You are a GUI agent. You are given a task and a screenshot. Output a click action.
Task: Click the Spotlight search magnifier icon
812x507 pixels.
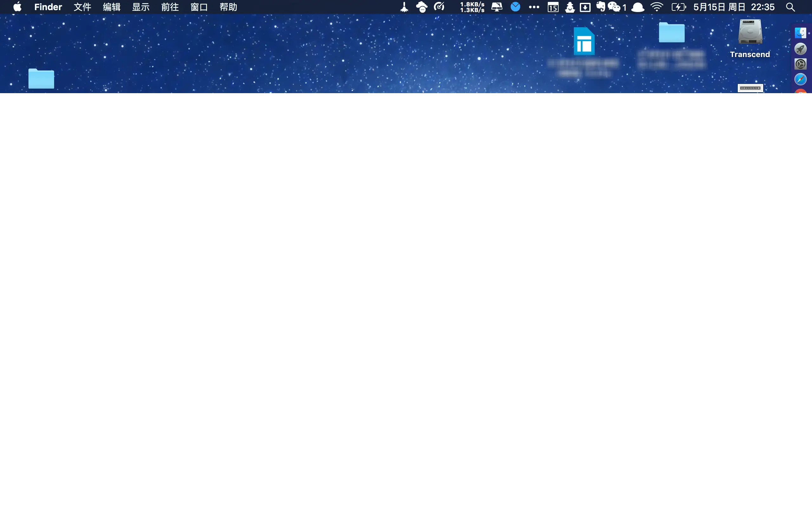pyautogui.click(x=790, y=7)
